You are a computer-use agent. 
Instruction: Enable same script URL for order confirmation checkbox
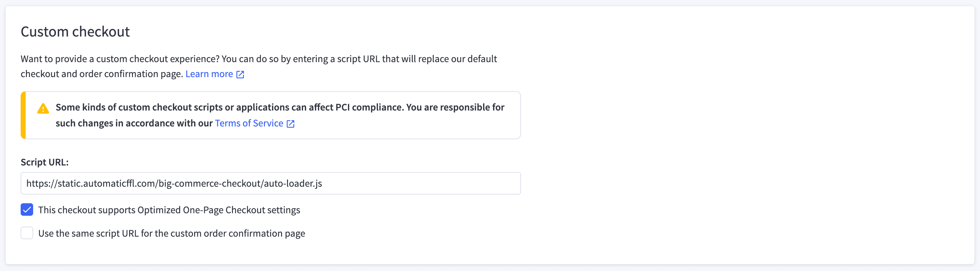(27, 233)
